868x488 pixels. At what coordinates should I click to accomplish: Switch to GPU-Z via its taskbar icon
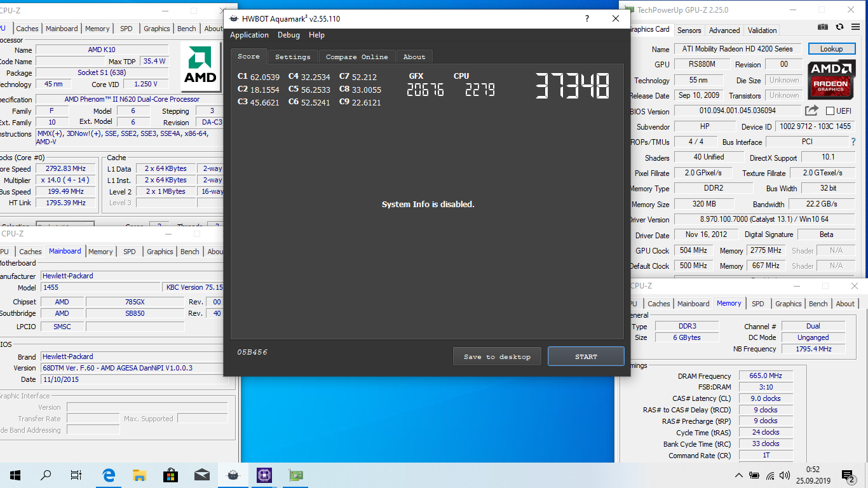pos(295,475)
